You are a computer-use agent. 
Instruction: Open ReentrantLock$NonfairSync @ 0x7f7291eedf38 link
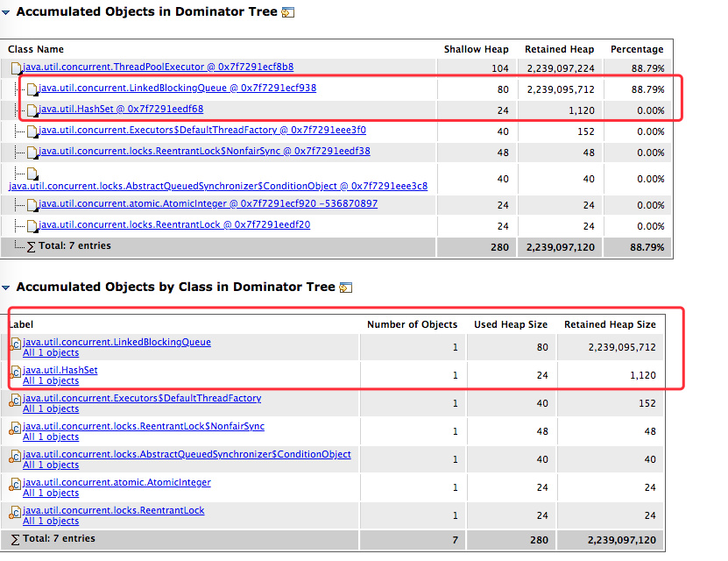tap(204, 151)
